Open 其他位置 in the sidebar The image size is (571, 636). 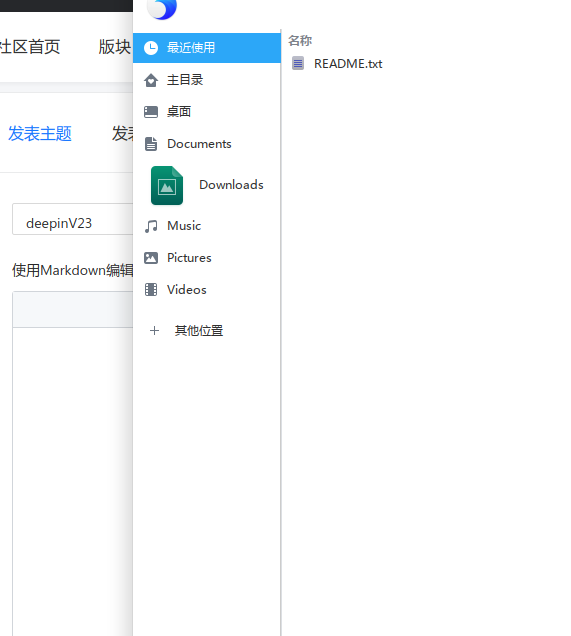[206, 331]
